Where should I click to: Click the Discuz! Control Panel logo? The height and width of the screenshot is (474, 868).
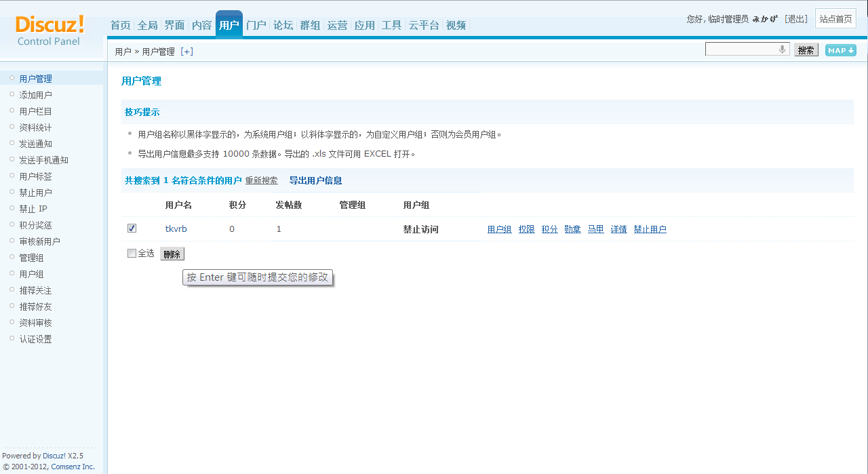click(x=50, y=31)
